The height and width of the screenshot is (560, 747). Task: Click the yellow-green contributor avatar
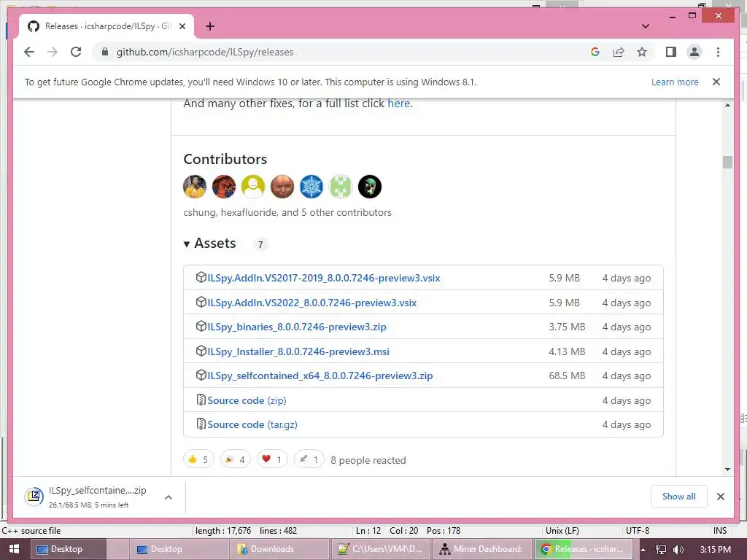click(x=253, y=187)
